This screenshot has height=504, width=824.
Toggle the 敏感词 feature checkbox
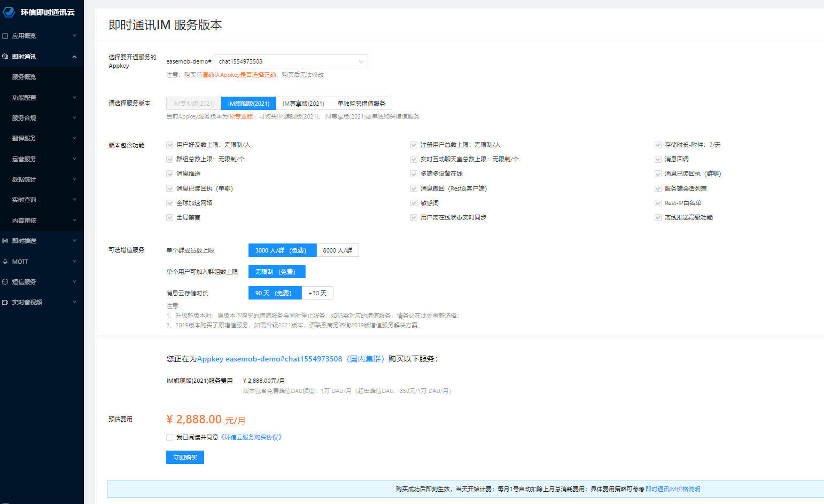[414, 203]
